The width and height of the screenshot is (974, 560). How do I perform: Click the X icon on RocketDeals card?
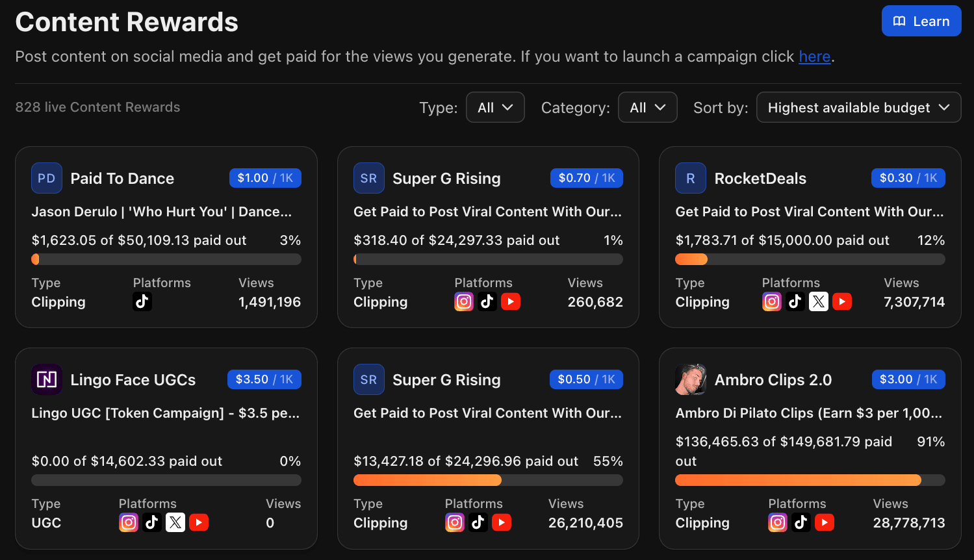819,301
